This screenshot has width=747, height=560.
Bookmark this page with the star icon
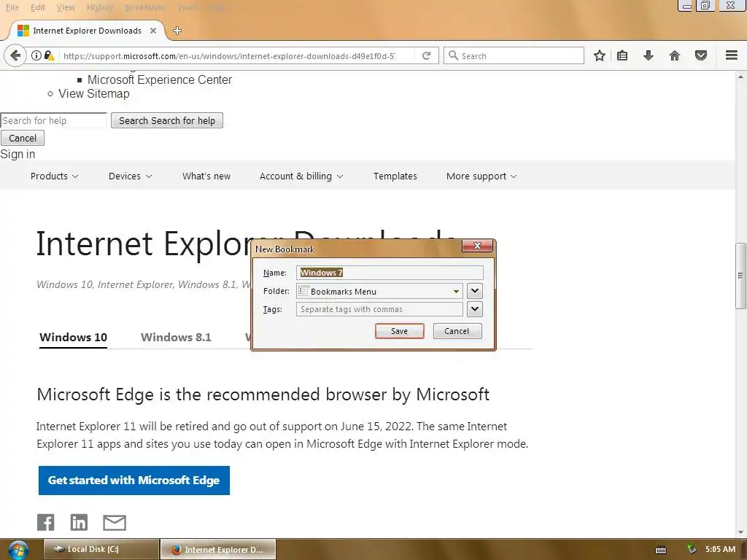[600, 55]
